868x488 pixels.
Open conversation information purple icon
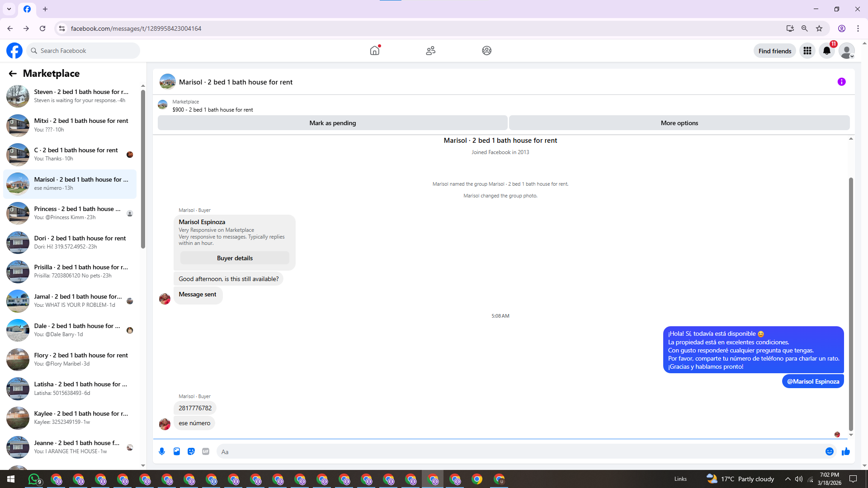coord(841,82)
